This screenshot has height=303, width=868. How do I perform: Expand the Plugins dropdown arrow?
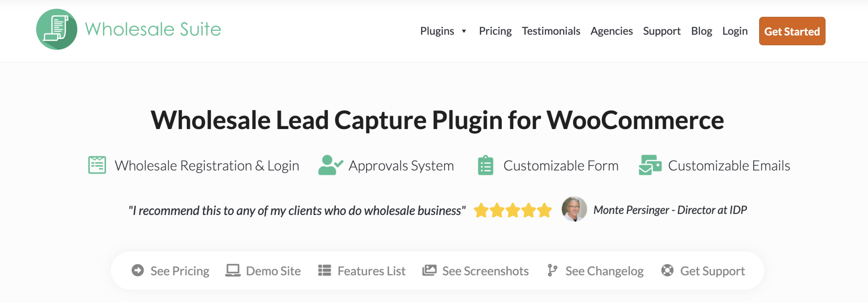click(x=464, y=31)
